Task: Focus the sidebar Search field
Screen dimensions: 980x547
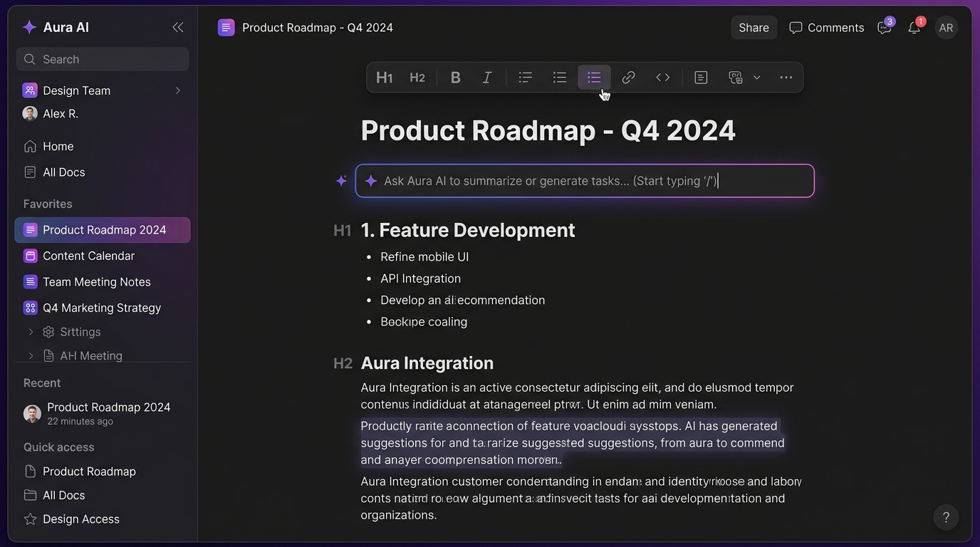Action: tap(103, 59)
